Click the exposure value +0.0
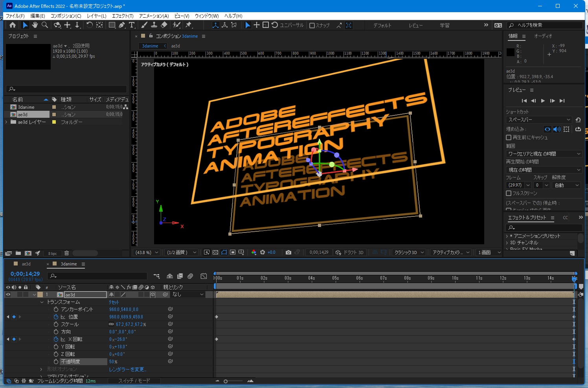The image size is (588, 388). point(271,253)
